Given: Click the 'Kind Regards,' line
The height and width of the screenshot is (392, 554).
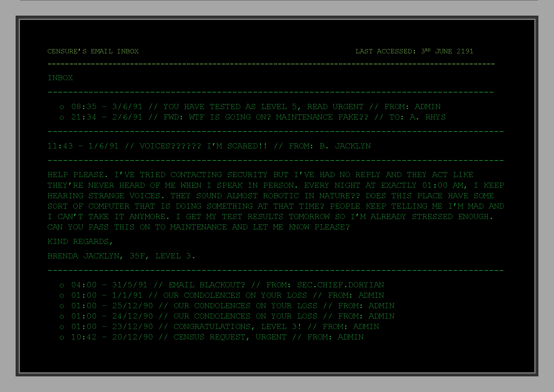Looking at the screenshot, I should pos(80,241).
